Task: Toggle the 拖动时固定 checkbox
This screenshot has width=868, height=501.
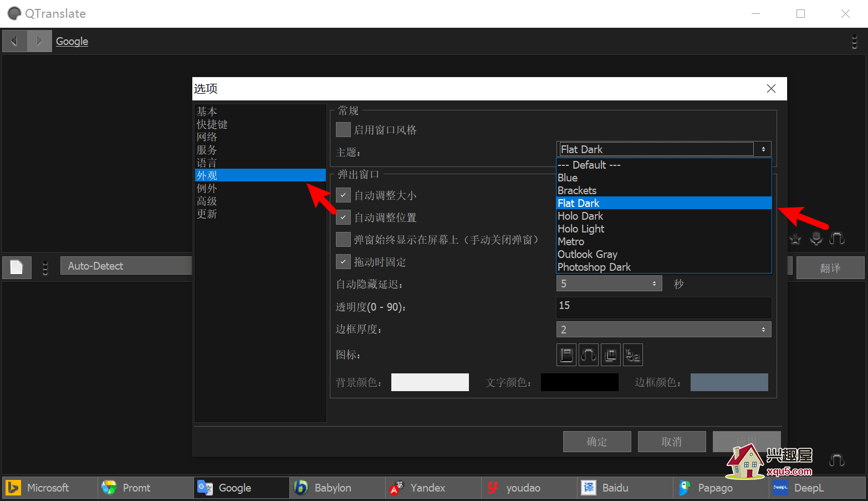Action: pos(343,262)
